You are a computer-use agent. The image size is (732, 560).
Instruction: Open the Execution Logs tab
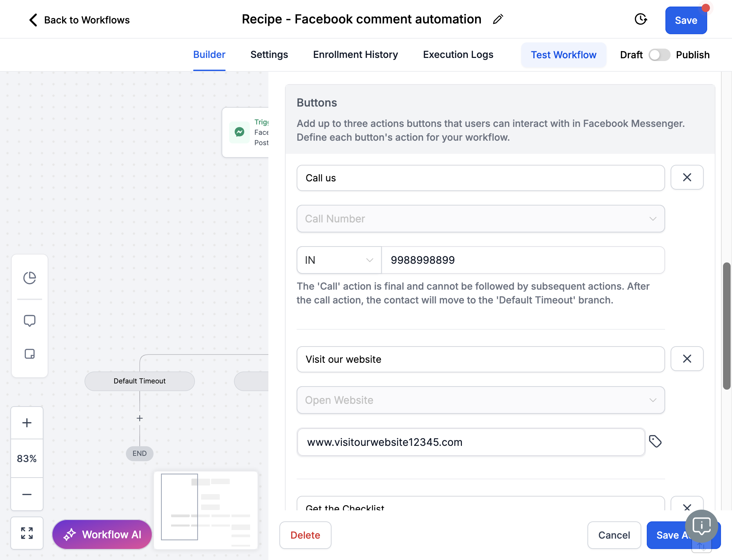pyautogui.click(x=458, y=55)
